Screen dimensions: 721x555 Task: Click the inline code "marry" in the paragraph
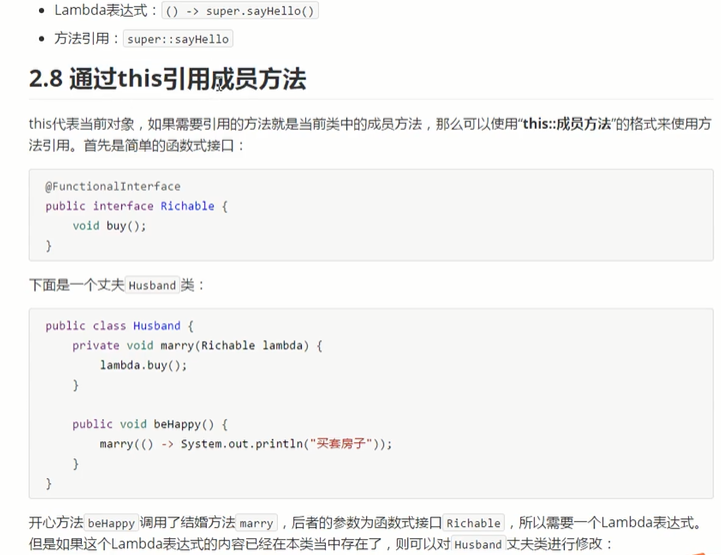[256, 523]
